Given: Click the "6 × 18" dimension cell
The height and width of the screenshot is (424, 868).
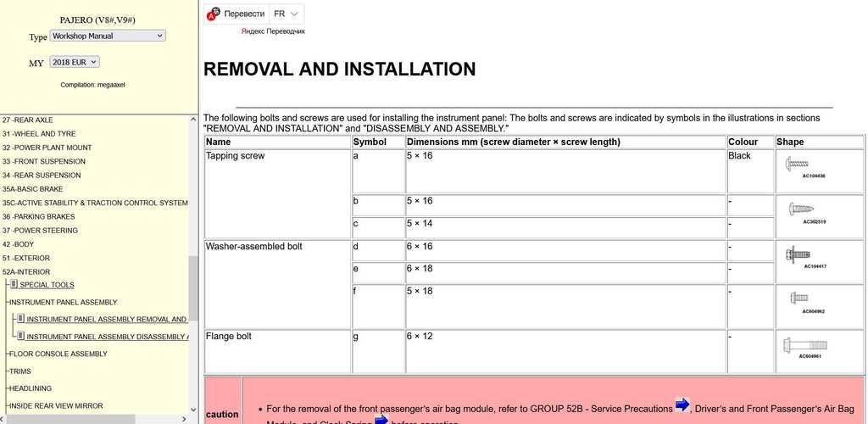Looking at the screenshot, I should pyautogui.click(x=565, y=273).
